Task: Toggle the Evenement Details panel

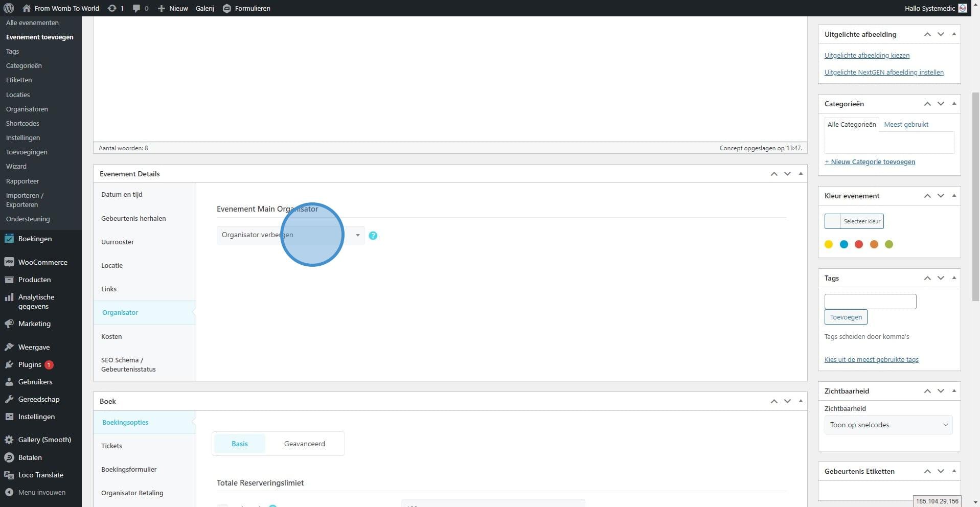Action: point(801,174)
